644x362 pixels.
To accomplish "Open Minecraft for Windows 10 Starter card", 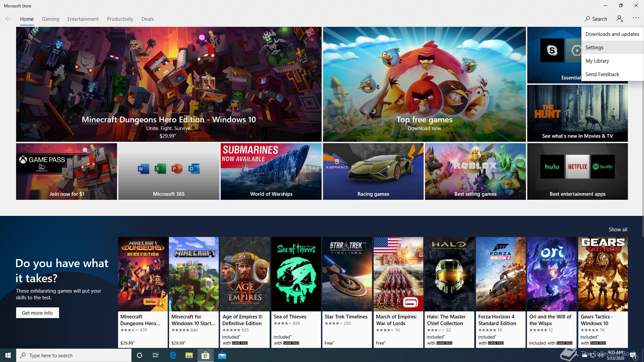I will [x=194, y=292].
